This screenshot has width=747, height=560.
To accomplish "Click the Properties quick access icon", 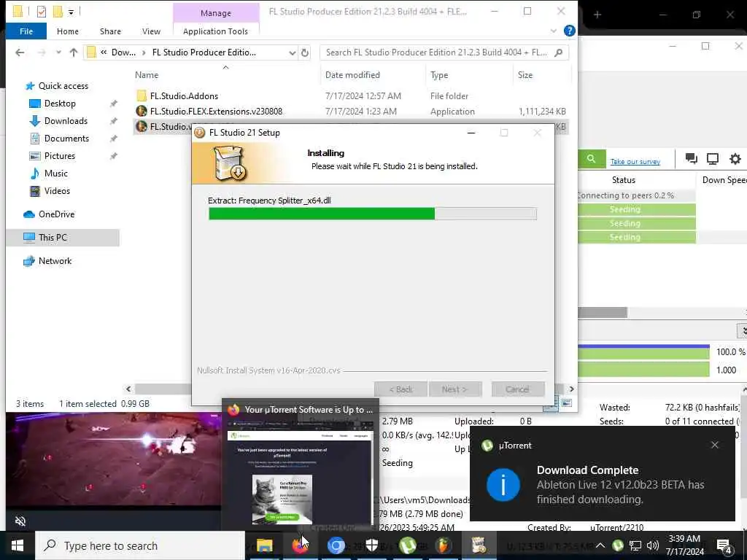I will 42,12.
